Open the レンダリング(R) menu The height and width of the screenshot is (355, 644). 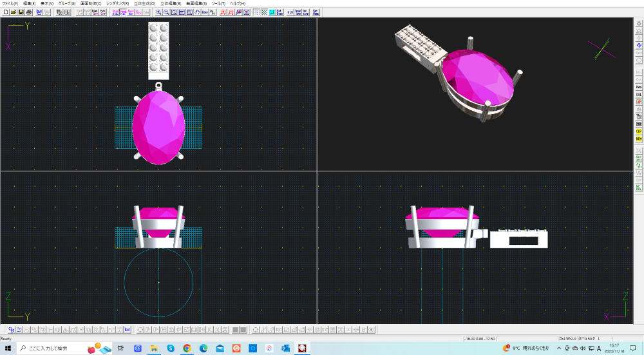coord(117,3)
